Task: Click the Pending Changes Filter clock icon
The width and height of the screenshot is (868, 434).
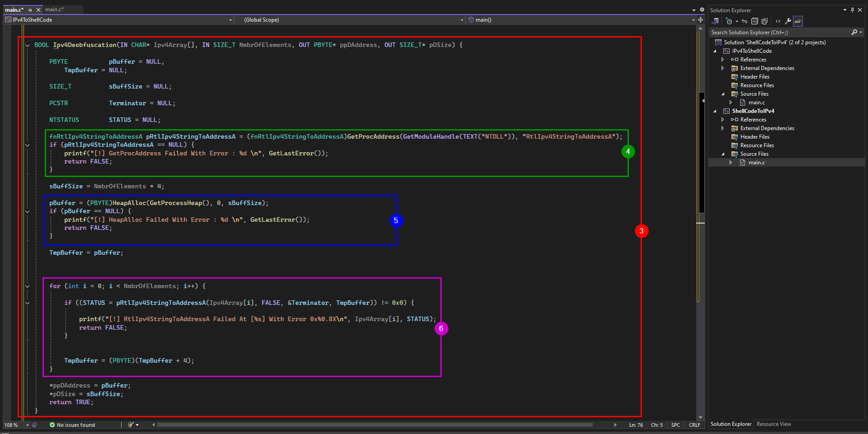Action: (x=729, y=21)
